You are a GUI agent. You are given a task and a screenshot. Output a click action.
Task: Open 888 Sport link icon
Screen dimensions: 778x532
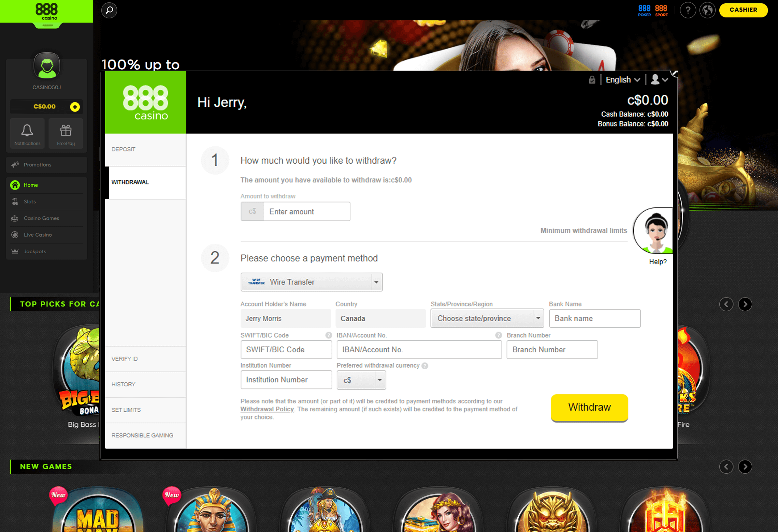661,11
